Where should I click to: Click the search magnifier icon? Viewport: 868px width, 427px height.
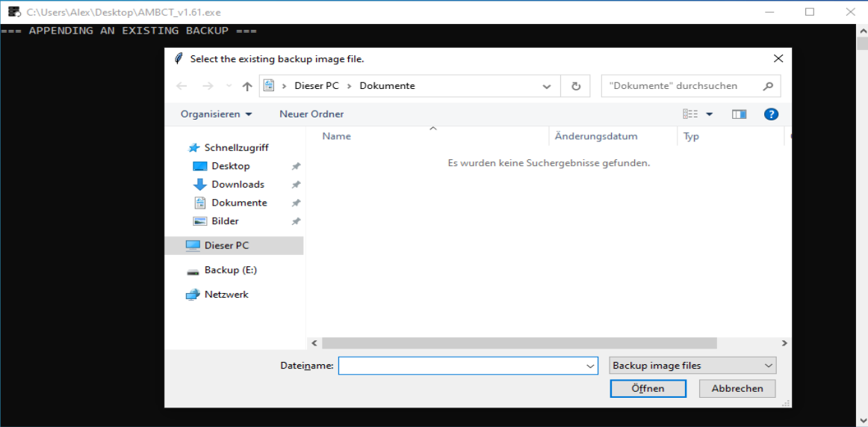[x=768, y=86]
